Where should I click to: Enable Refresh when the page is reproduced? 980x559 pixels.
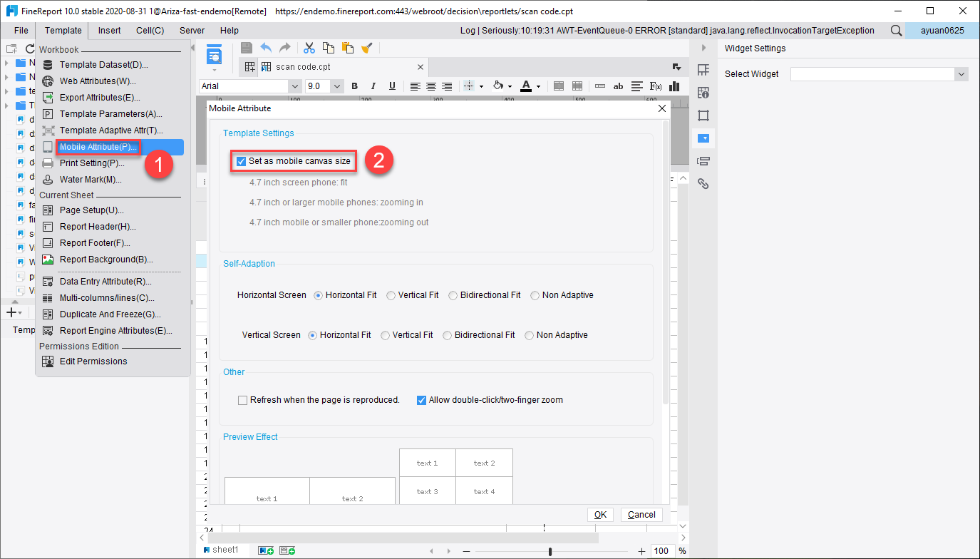[242, 400]
